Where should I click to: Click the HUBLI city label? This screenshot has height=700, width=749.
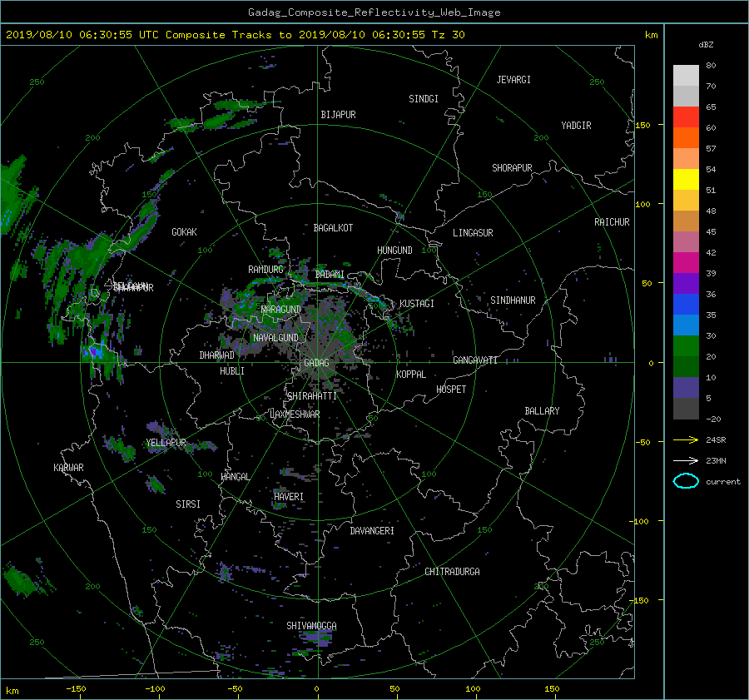coord(232,371)
